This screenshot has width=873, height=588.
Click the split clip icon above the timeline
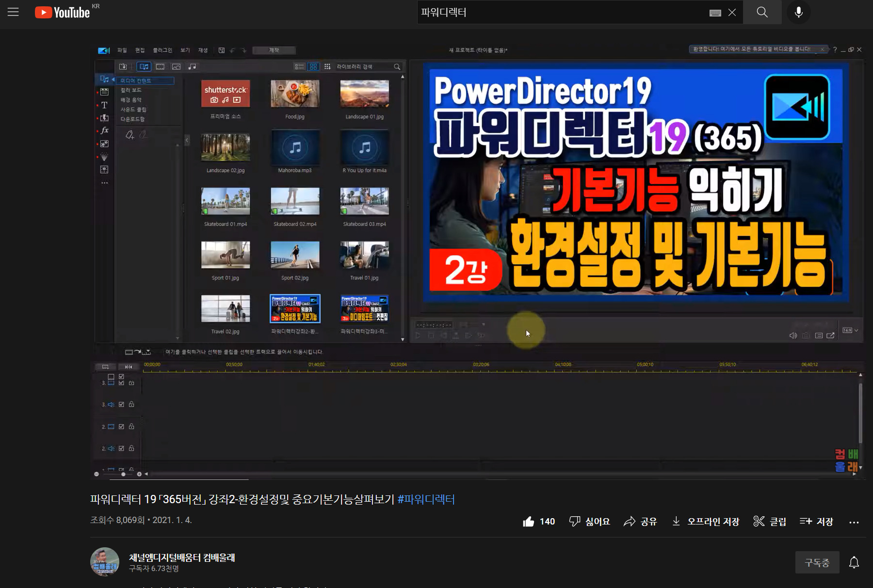pos(128,367)
